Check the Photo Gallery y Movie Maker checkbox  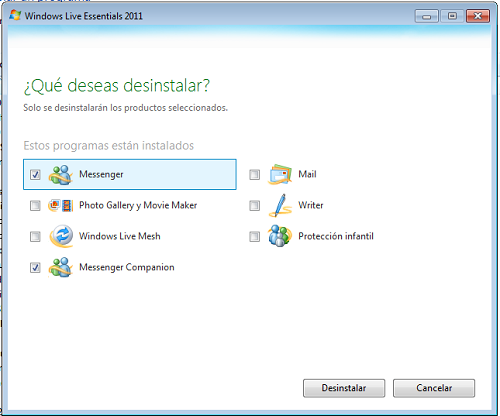(x=35, y=206)
